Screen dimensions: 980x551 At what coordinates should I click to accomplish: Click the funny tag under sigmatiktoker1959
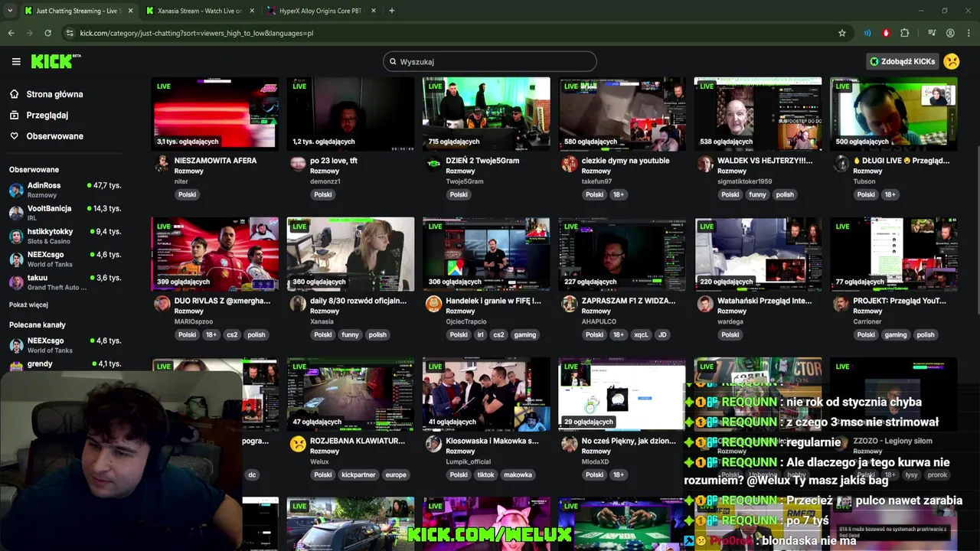[757, 194]
